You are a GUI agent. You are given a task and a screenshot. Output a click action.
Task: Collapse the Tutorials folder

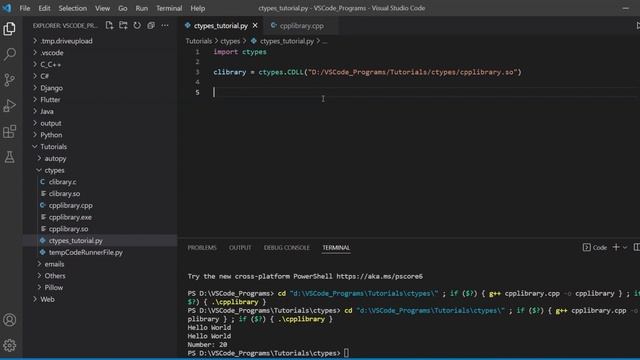click(53, 147)
